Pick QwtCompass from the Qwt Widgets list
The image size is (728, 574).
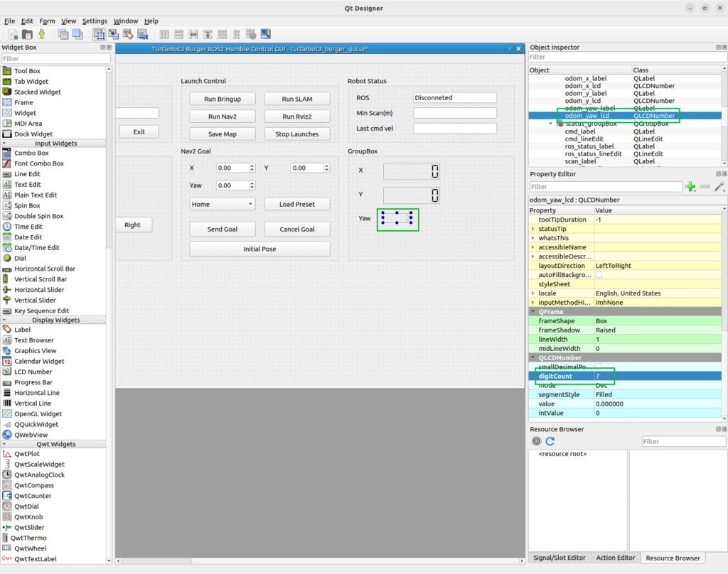34,485
